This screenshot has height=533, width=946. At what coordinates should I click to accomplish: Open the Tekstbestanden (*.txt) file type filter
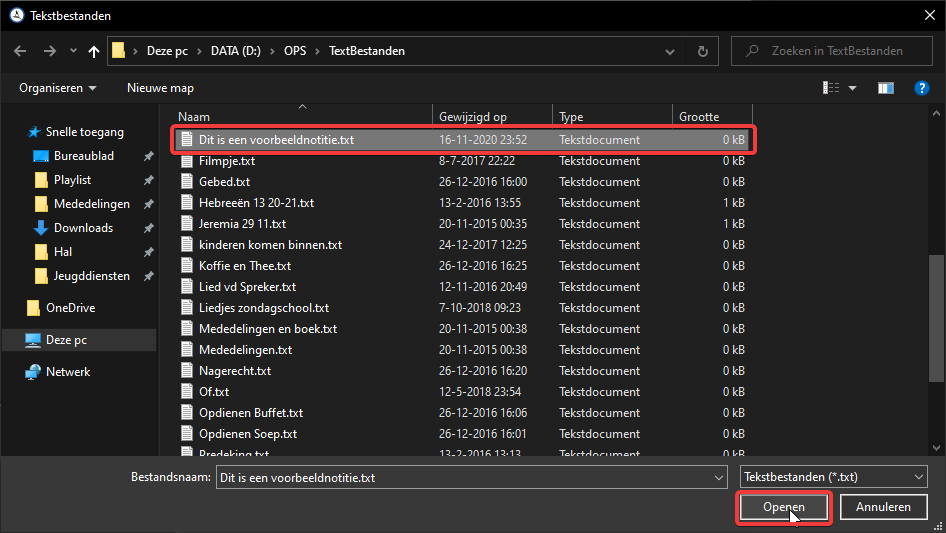click(x=833, y=477)
